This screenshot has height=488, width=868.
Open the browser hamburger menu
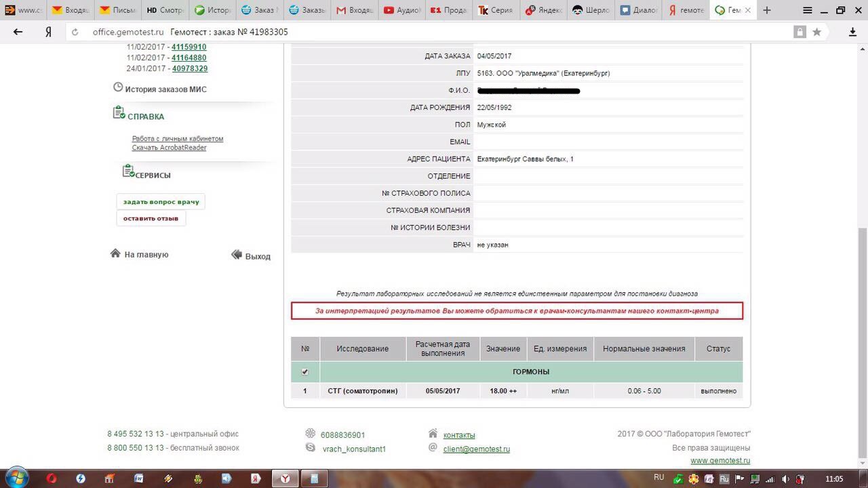pos(807,10)
